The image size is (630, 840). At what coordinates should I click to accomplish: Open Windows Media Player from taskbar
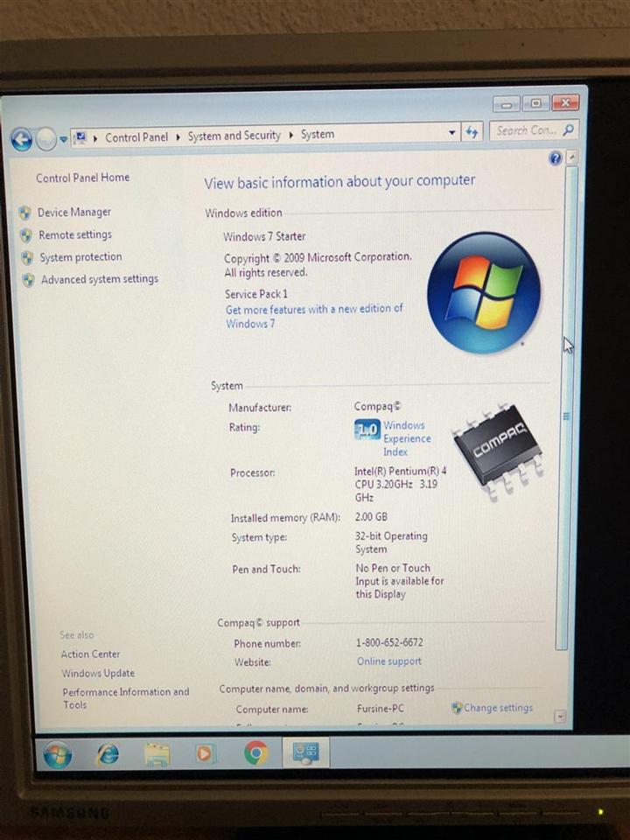(205, 753)
